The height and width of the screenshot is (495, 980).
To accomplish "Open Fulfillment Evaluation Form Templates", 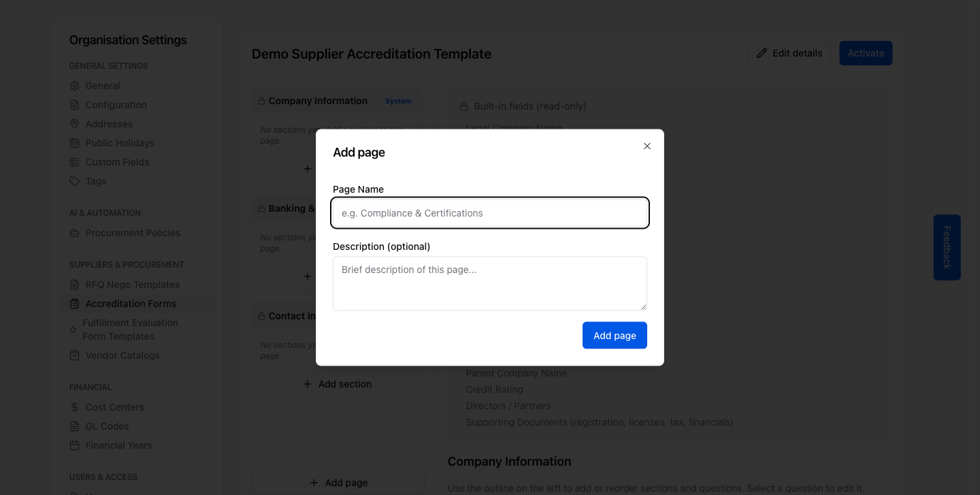I will [130, 330].
